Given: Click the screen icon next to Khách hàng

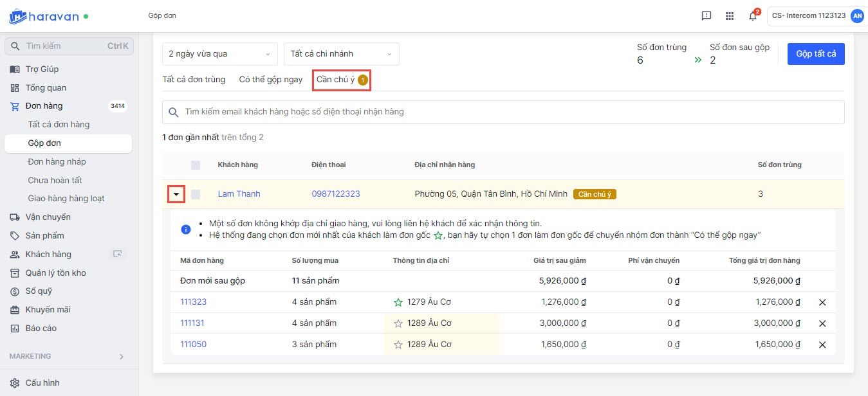Looking at the screenshot, I should click(117, 254).
